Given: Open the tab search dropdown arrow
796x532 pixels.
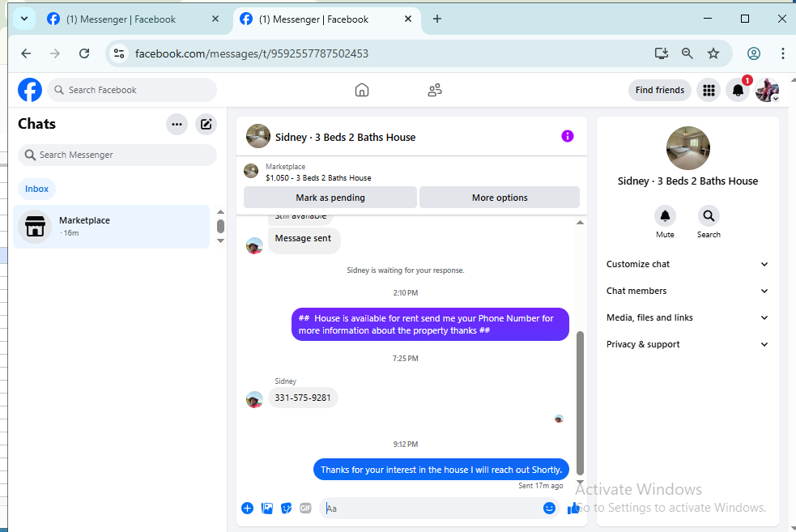Looking at the screenshot, I should click(x=23, y=19).
